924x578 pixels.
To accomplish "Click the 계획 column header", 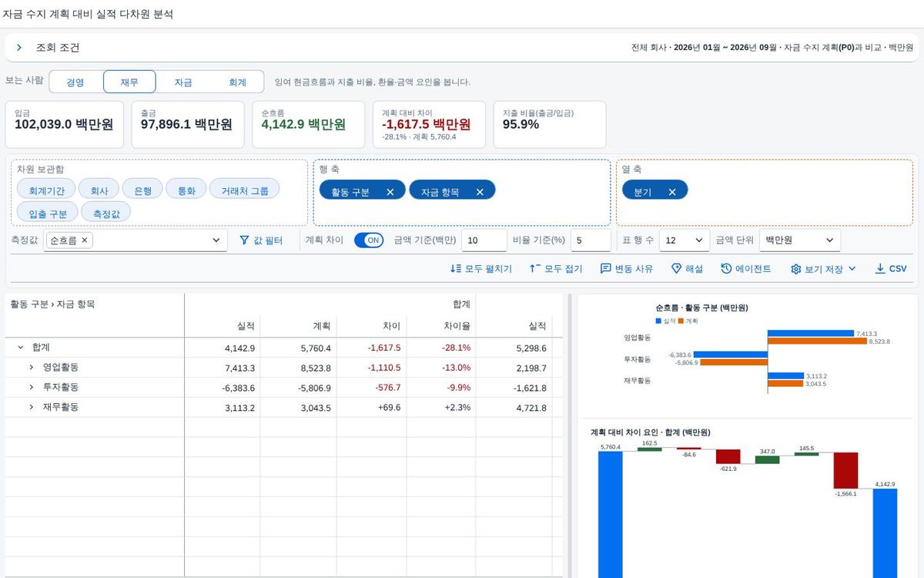I will 299,326.
